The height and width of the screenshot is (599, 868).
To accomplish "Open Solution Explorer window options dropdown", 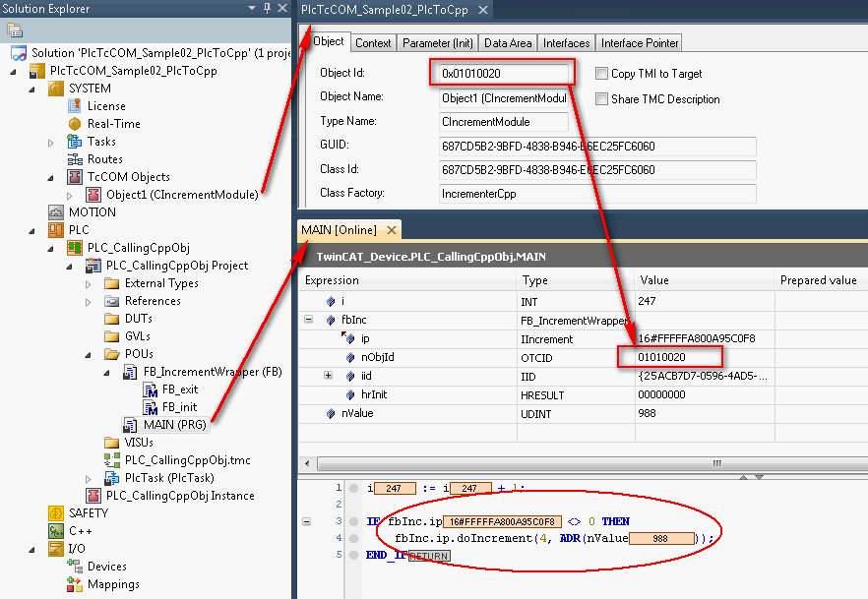I will click(252, 8).
